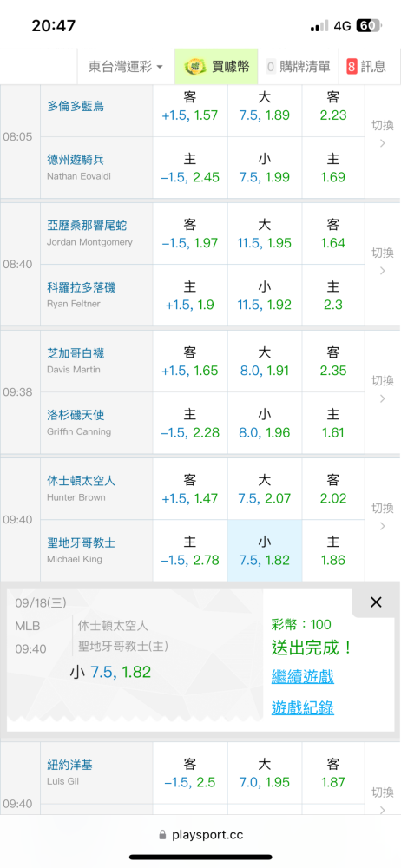The image size is (401, 868).
Task: Toggle the selected 小 7.5, 1.82 bet cell
Action: [x=265, y=550]
